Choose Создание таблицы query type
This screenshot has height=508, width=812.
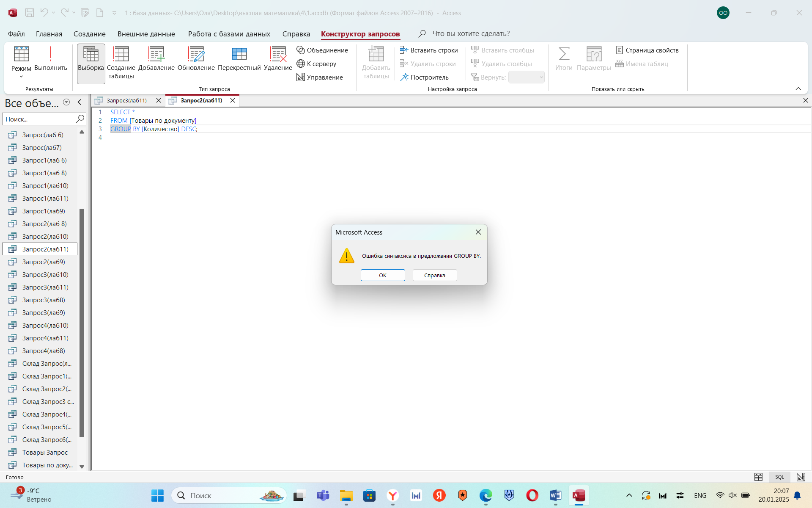point(121,63)
